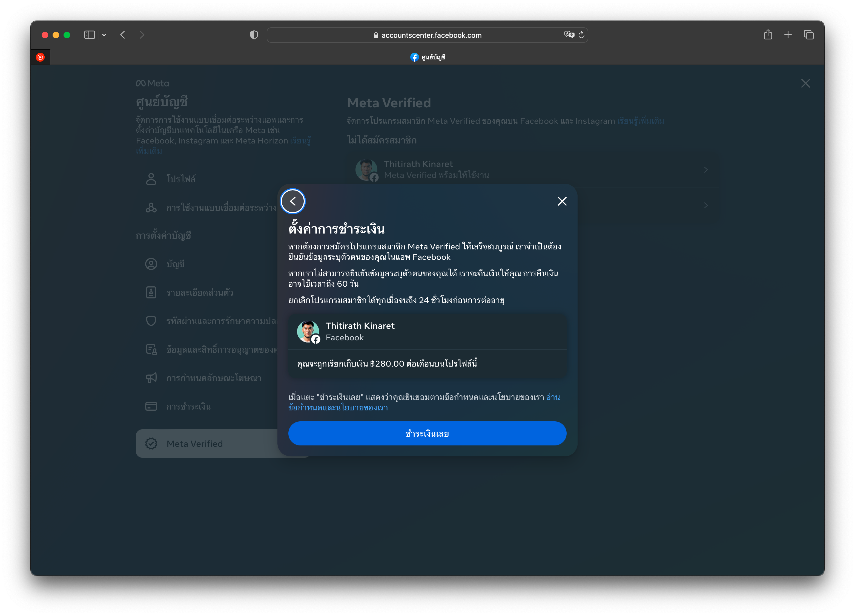Show tab overview icon
The image size is (855, 616).
809,35
